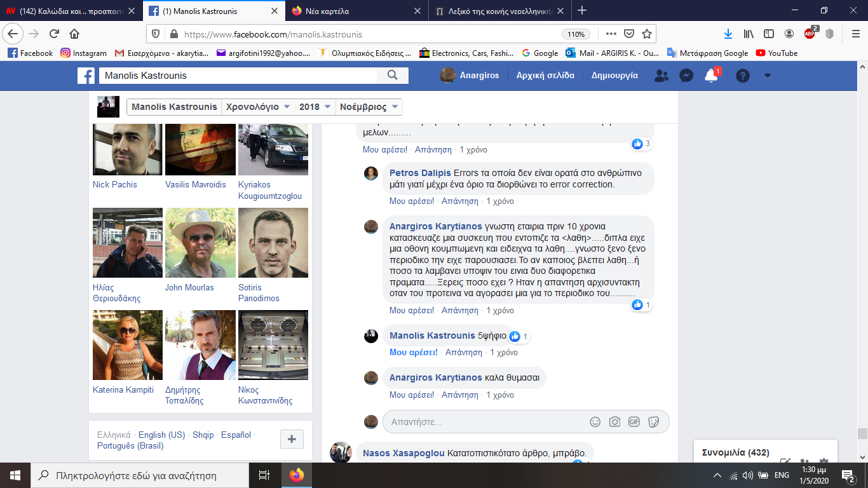Open the volume control in the tray

pyautogui.click(x=748, y=475)
